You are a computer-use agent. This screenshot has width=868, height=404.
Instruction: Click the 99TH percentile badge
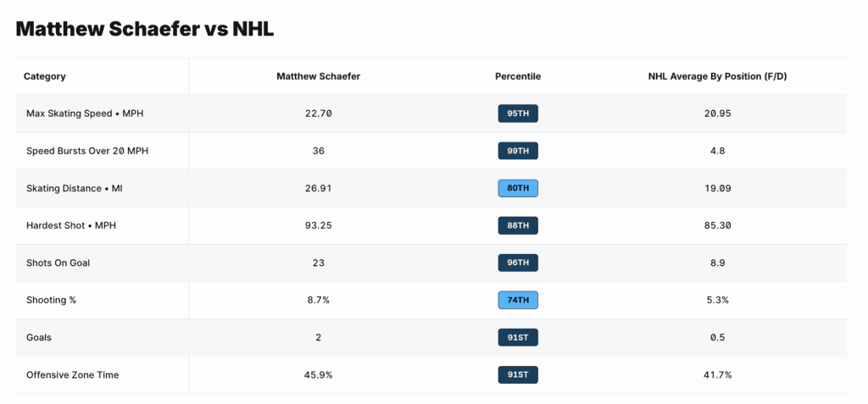pos(518,151)
